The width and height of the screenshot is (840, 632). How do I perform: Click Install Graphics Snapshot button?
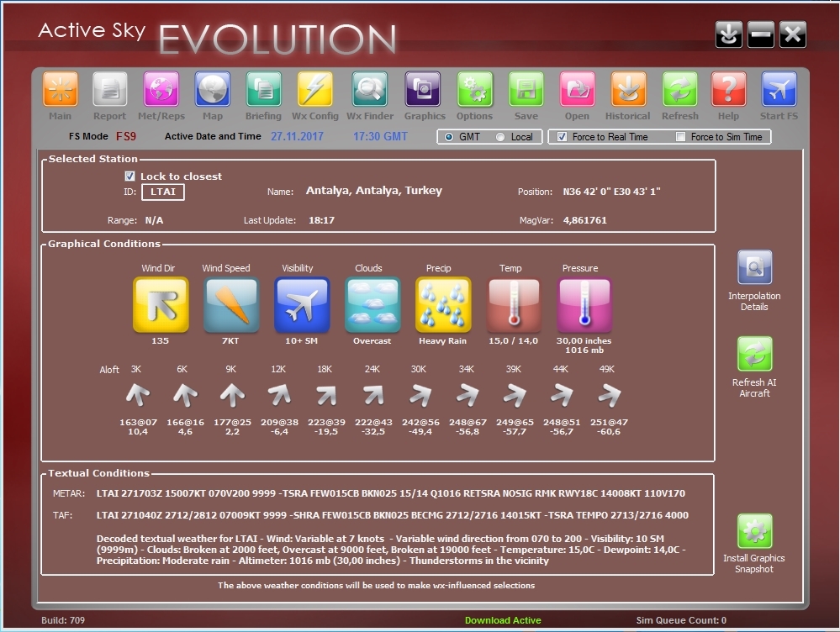pos(755,531)
